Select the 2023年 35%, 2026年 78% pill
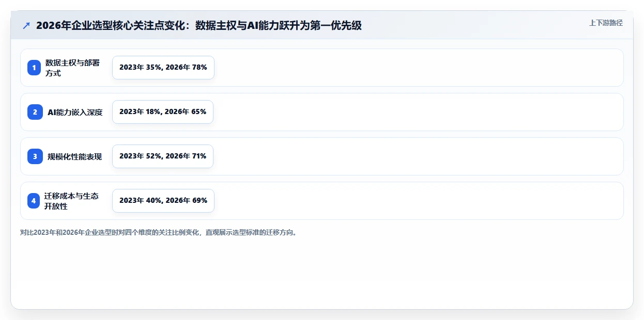Viewport: 644px width, 320px height. 163,68
